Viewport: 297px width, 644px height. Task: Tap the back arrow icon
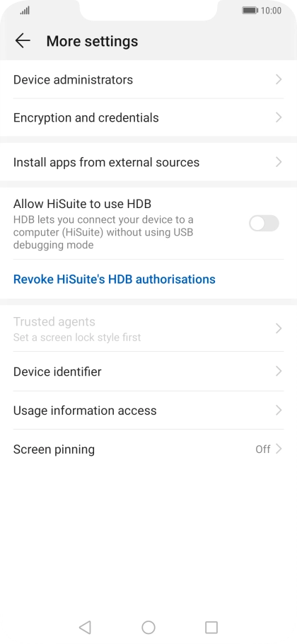coord(23,40)
